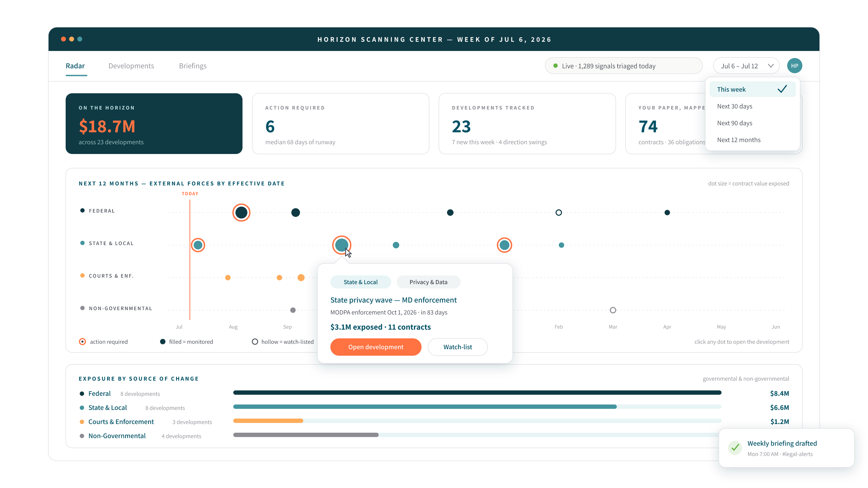Image resolution: width=868 pixels, height=488 pixels.
Task: Click the Courts & Enf. row legend dot
Action: click(82, 275)
